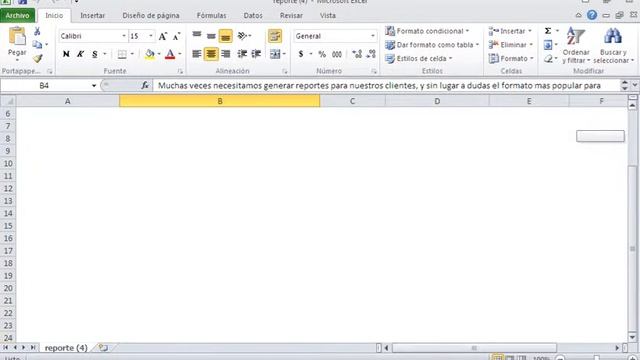The height and width of the screenshot is (360, 640).
Task: Switch to Diseño de página tab
Action: [151, 16]
